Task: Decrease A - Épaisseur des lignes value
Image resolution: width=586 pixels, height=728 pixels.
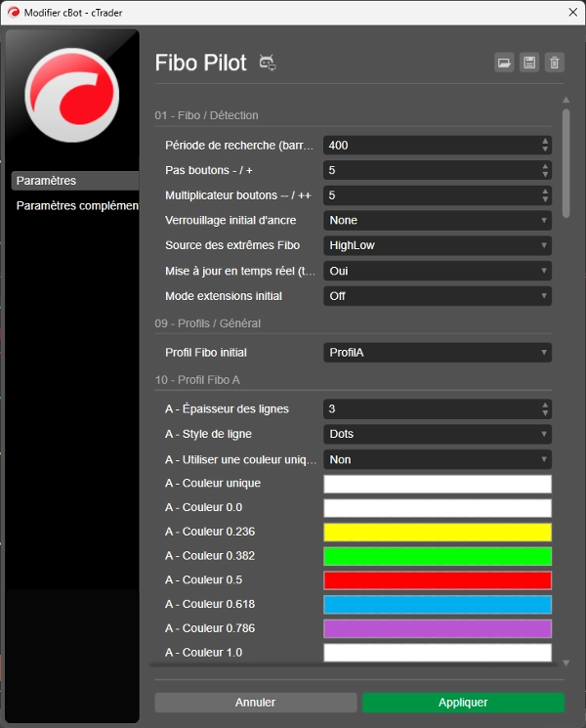Action: click(x=545, y=413)
